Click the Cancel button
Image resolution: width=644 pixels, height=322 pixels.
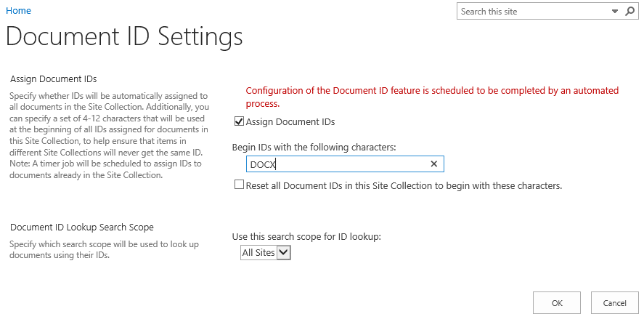pos(614,302)
